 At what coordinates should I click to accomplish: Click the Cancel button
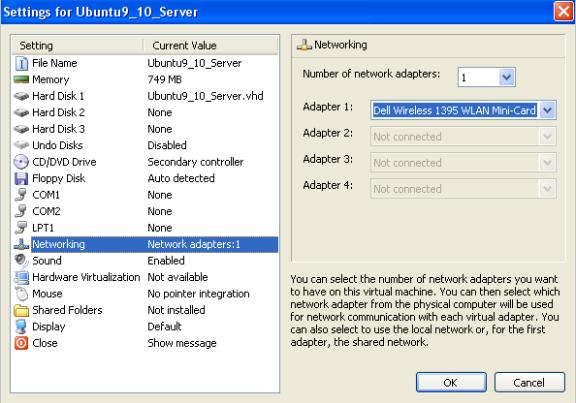[x=529, y=382]
